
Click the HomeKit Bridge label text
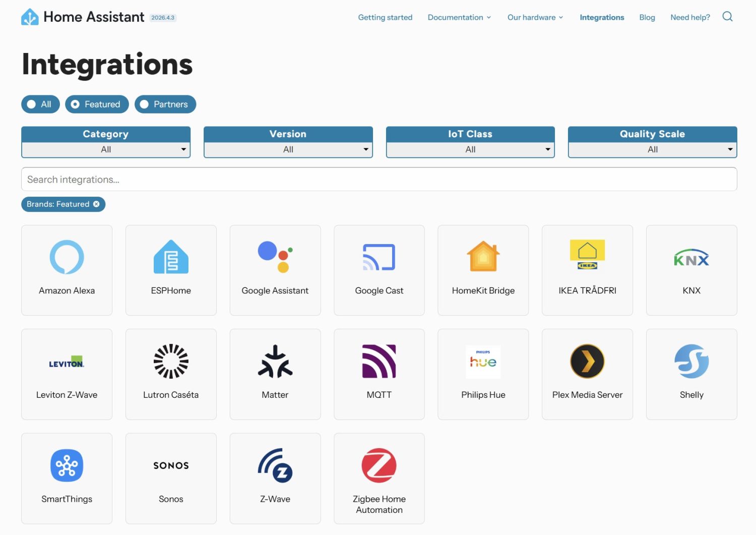483,290
